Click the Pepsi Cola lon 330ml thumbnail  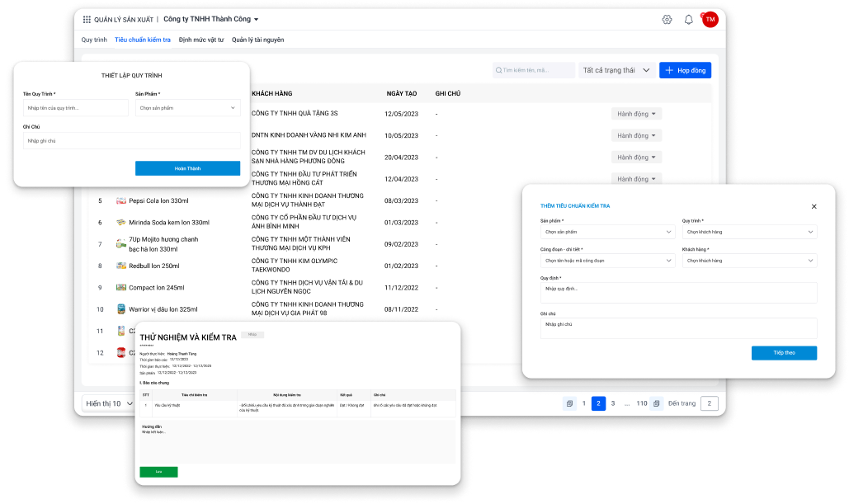[121, 200]
